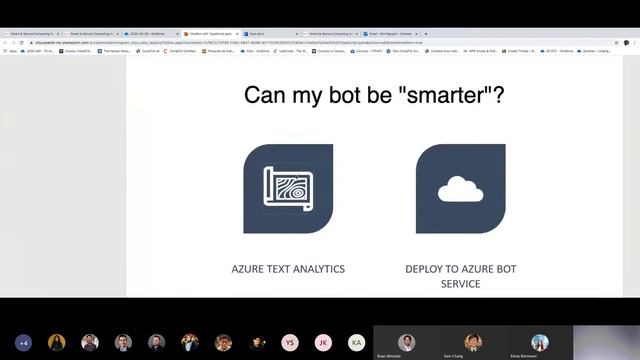640x360 pixels.
Task: Close the 2020-05-28 OneDrive tab
Action: pos(177,34)
